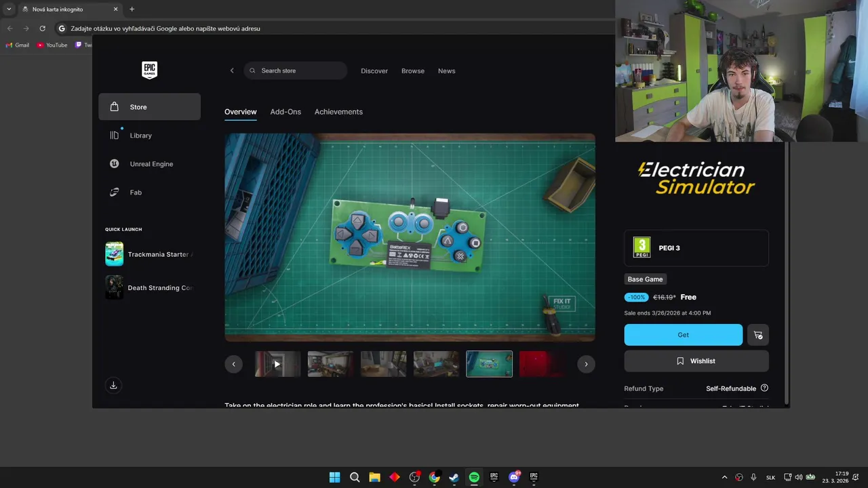Image resolution: width=868 pixels, height=488 pixels.
Task: Click the Self-Refundable label
Action: [x=731, y=388]
